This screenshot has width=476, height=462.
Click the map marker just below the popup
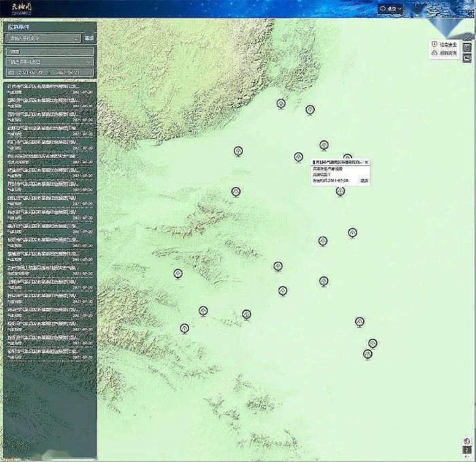(340, 191)
